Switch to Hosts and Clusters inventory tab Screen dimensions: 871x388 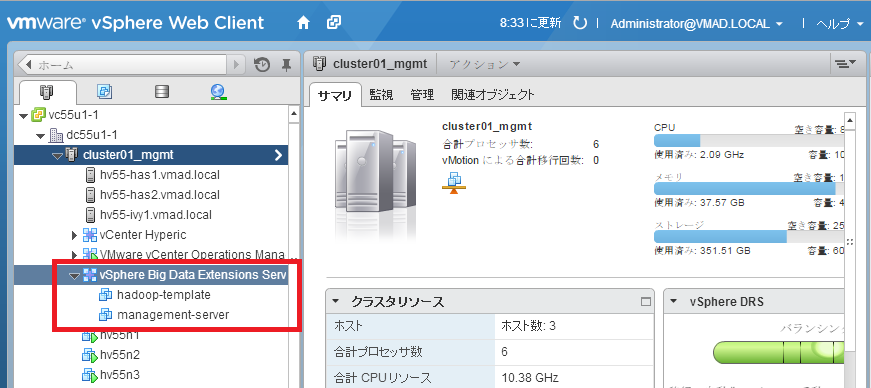point(47,92)
